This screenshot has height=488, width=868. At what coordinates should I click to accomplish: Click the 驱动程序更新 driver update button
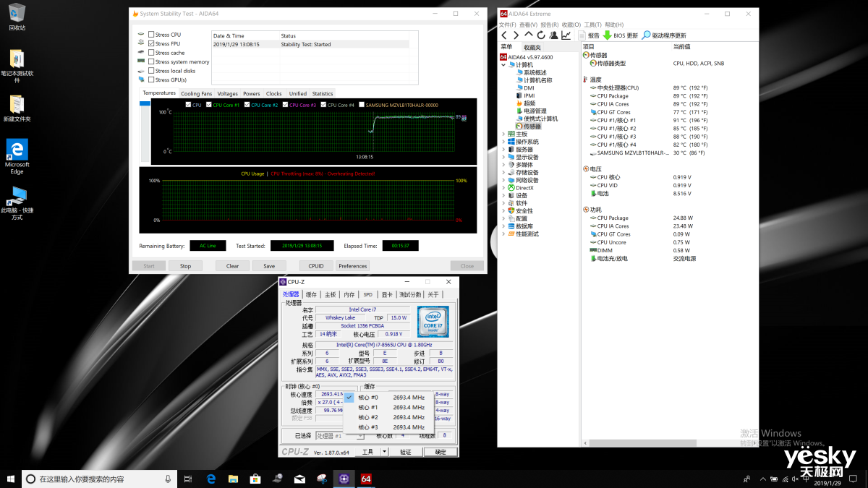[x=664, y=35]
